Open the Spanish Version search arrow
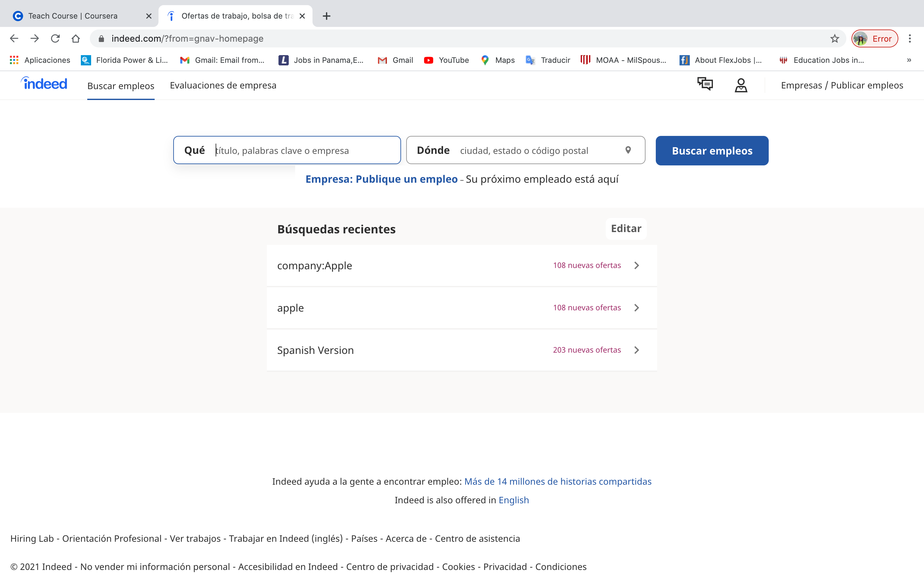Screen dimensions: 924x577 click(637, 350)
